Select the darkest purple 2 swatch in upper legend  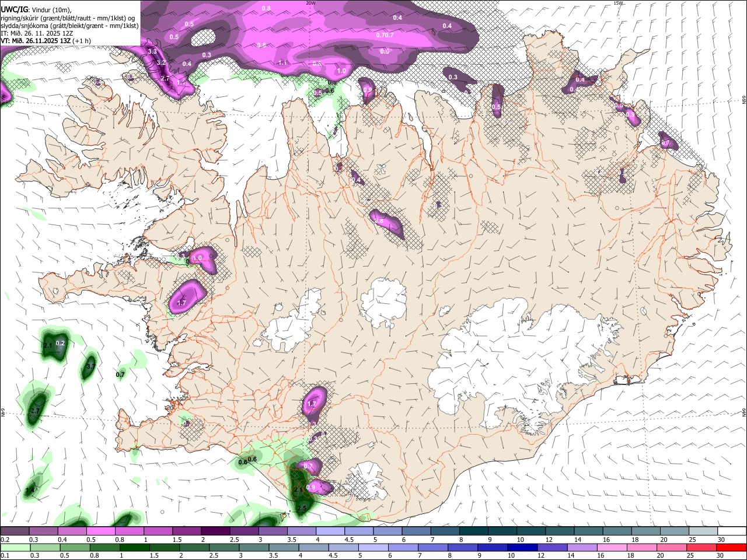[x=215, y=531]
